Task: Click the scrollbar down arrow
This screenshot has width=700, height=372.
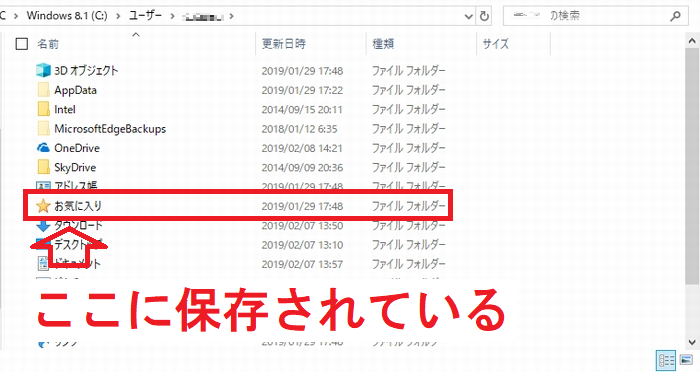Action: pyautogui.click(x=692, y=343)
